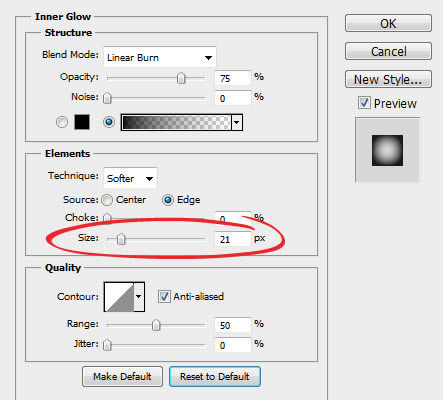The height and width of the screenshot is (400, 443).
Task: Click the New Style button
Action: (x=388, y=79)
